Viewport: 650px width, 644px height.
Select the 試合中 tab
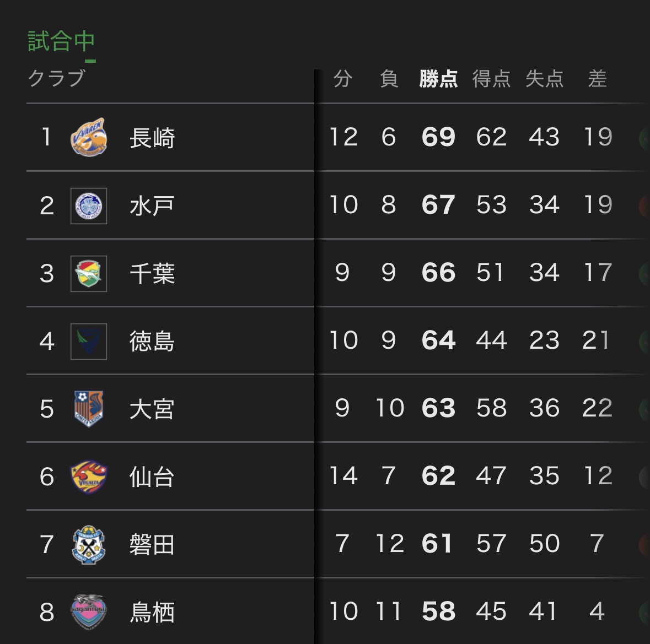click(x=61, y=42)
